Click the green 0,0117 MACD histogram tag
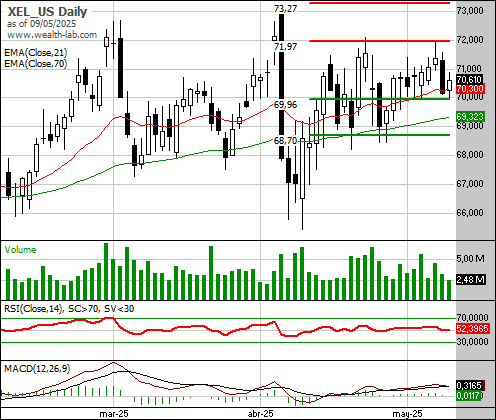This screenshot has height=420, width=496. [469, 396]
